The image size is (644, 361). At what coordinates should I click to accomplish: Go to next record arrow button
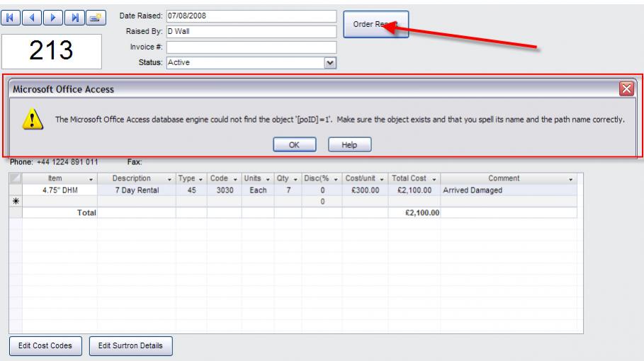click(53, 18)
